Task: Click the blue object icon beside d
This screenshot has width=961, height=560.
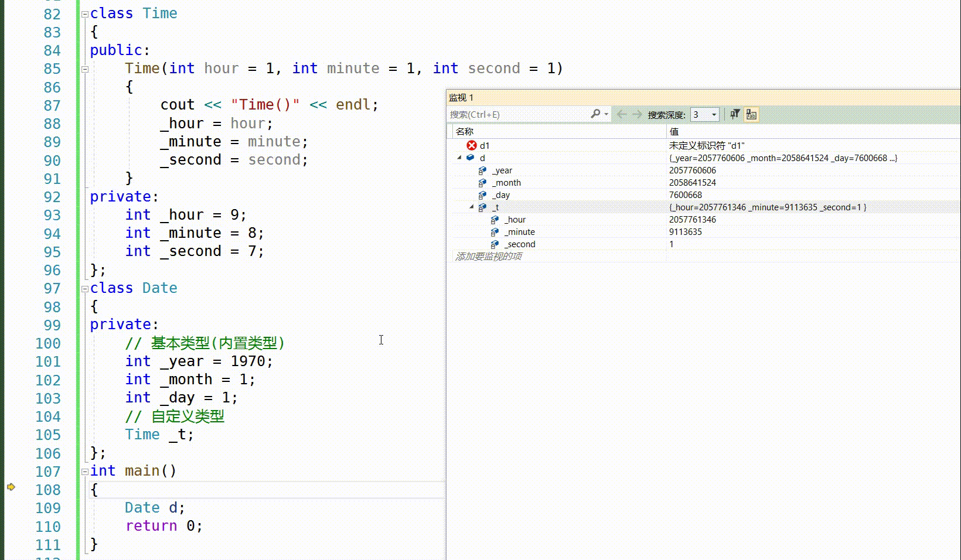Action: coord(471,158)
